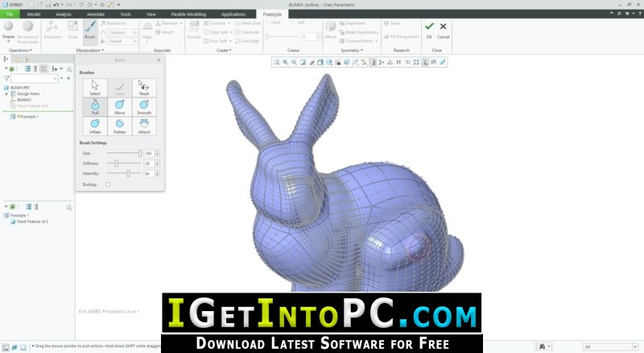Confirm the Freestyle feature with OK

click(429, 30)
